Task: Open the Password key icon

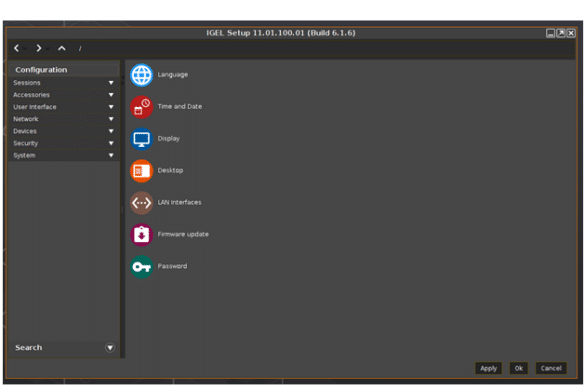Action: [141, 267]
